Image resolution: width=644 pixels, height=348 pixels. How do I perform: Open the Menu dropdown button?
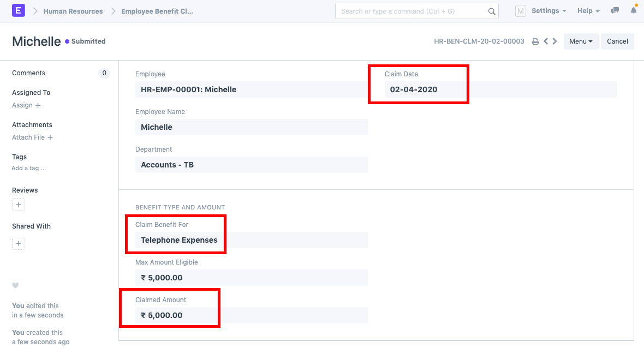581,41
